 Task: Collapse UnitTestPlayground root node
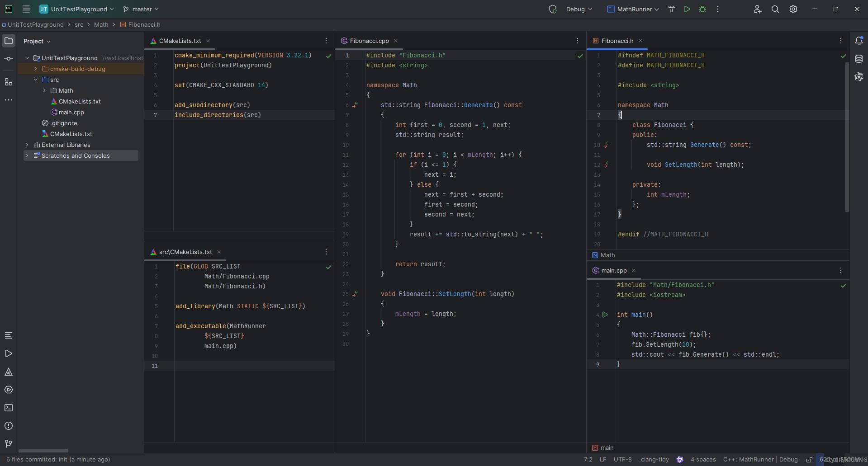tap(27, 58)
